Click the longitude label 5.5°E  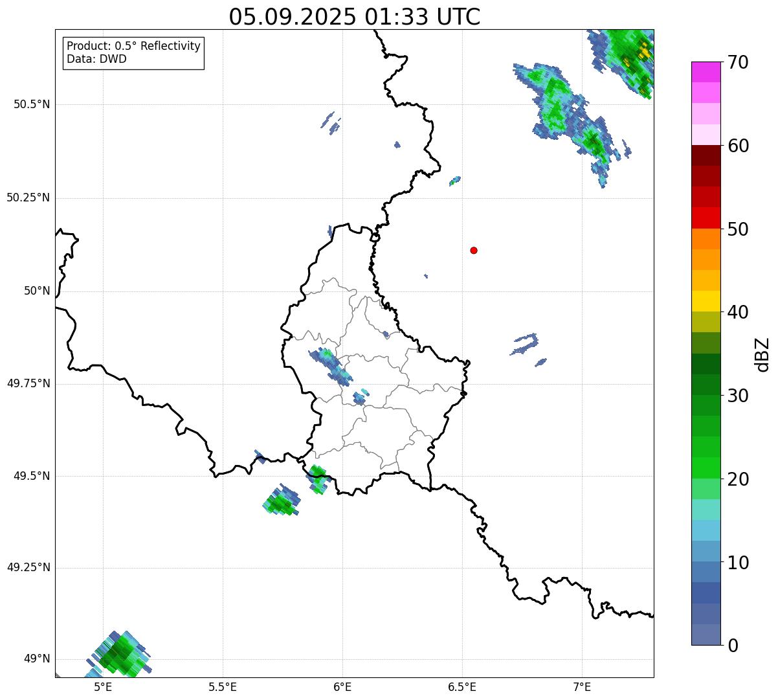click(x=223, y=687)
